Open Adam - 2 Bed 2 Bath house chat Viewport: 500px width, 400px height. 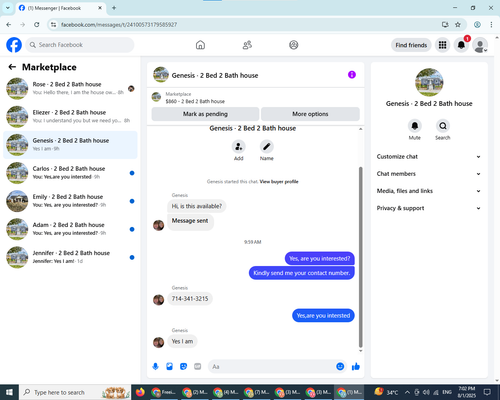(x=70, y=229)
